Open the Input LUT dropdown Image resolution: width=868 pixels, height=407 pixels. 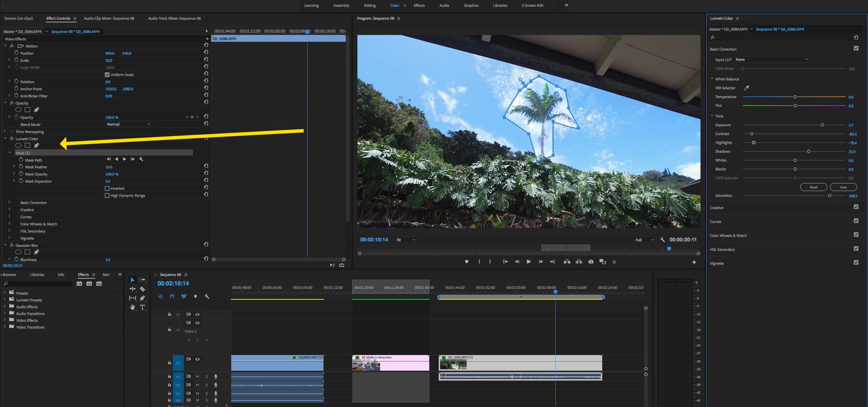tap(771, 59)
